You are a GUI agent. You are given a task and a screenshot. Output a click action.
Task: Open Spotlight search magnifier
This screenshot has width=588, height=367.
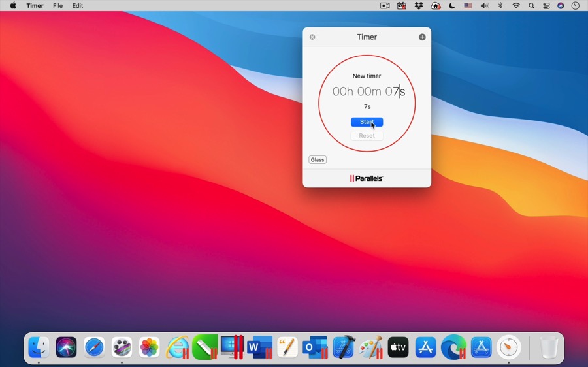pos(531,6)
